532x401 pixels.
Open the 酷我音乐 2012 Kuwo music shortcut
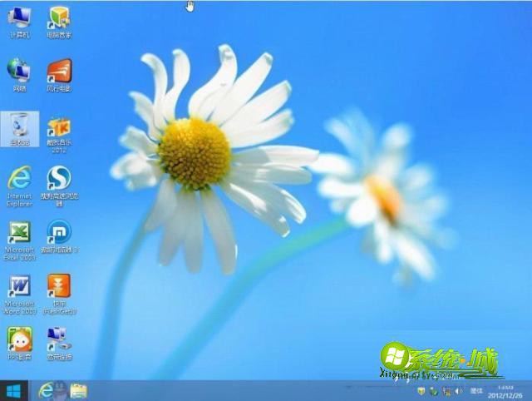tap(59, 134)
